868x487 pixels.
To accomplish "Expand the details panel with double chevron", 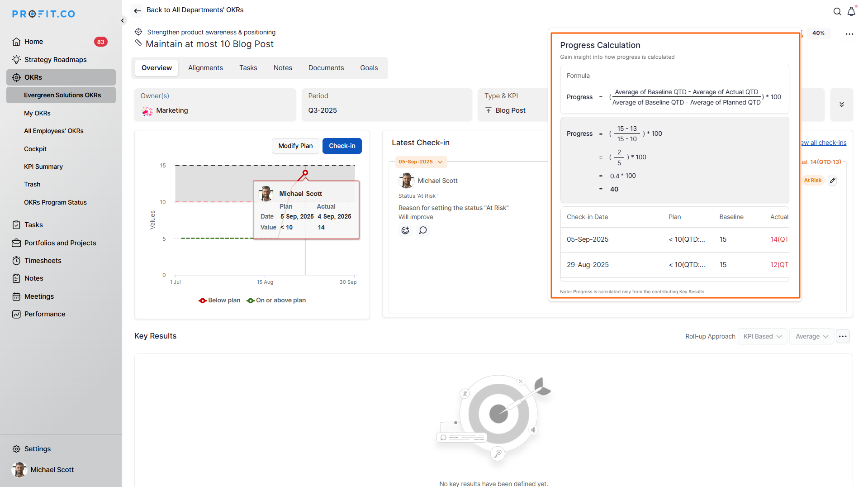I will click(841, 105).
